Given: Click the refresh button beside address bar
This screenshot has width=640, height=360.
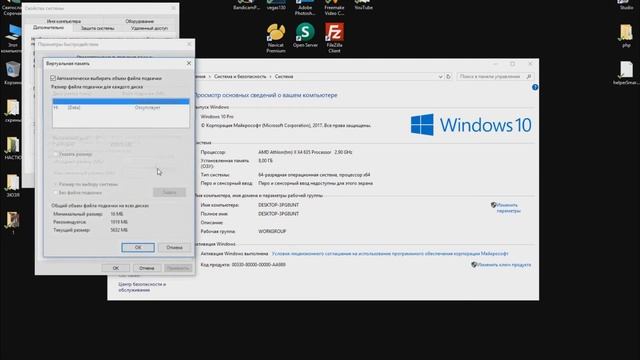Looking at the screenshot, I should coord(448,76).
